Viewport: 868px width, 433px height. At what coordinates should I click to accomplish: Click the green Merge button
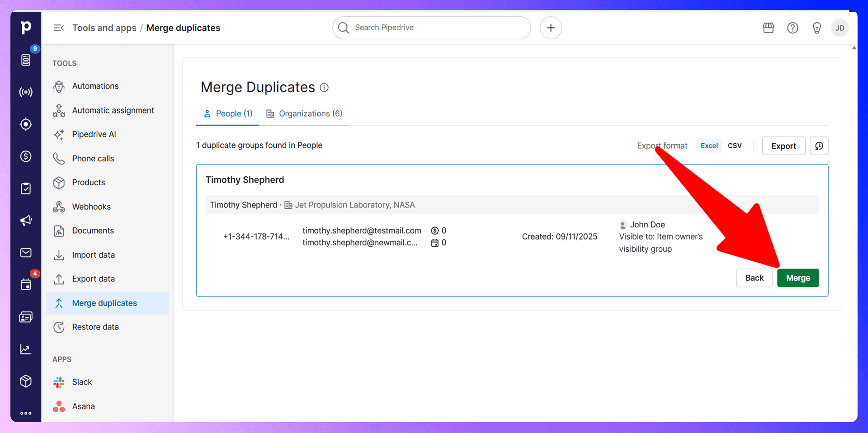798,278
